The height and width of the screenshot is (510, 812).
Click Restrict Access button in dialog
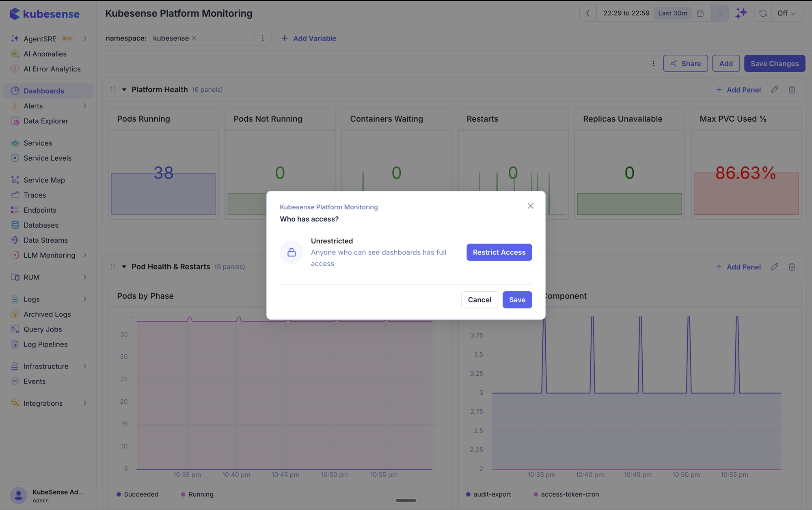(x=499, y=252)
